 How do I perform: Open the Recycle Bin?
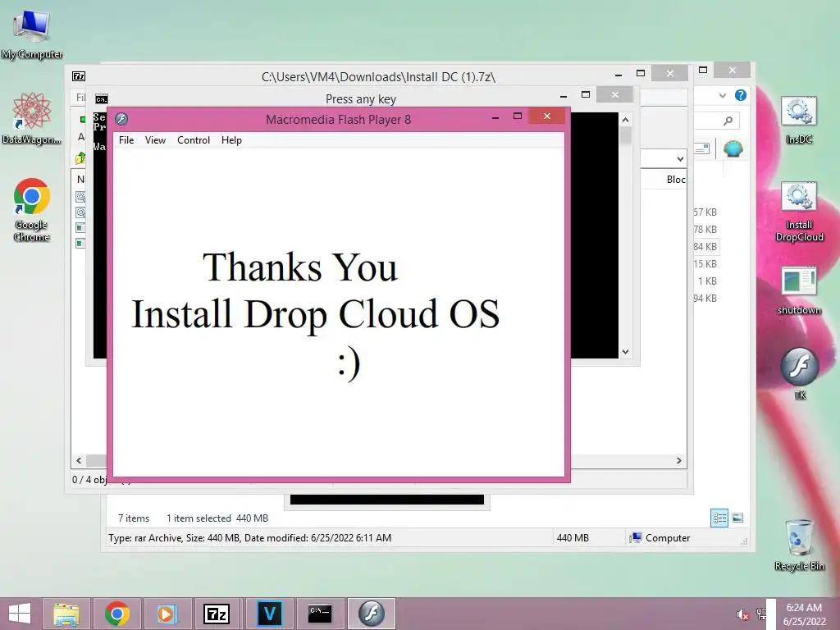pos(799,545)
